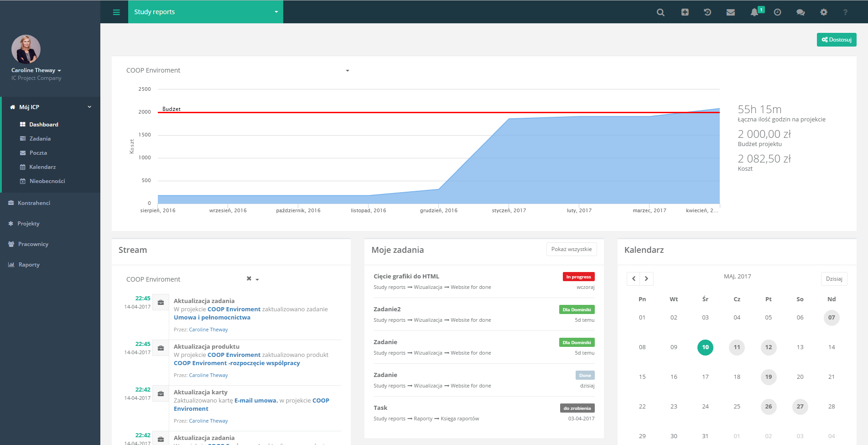Go to Zadania in sidebar
The width and height of the screenshot is (868, 445).
click(x=40, y=139)
